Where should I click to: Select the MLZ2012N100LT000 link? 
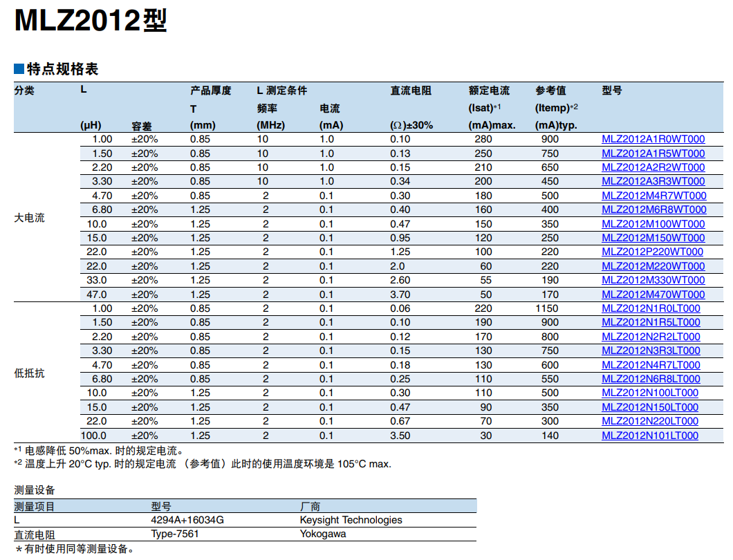(x=650, y=393)
